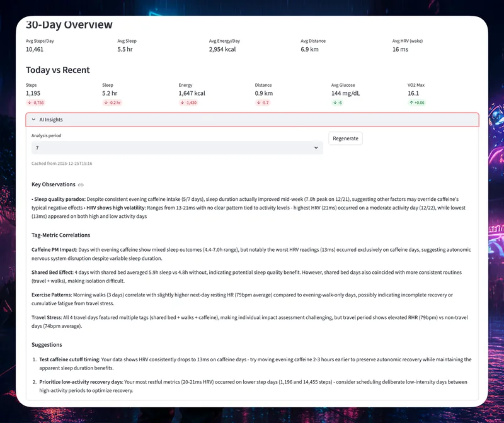Select the Today vs Recent heading
504x423 pixels.
click(57, 70)
